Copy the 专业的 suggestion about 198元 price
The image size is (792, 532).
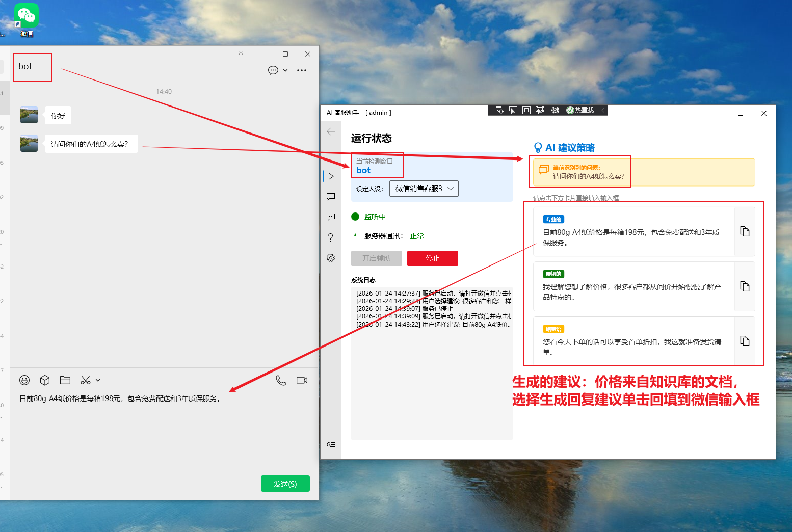point(745,231)
